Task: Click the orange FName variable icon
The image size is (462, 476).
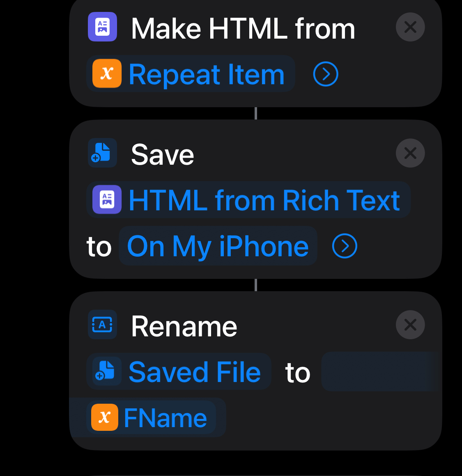Action: click(x=105, y=417)
